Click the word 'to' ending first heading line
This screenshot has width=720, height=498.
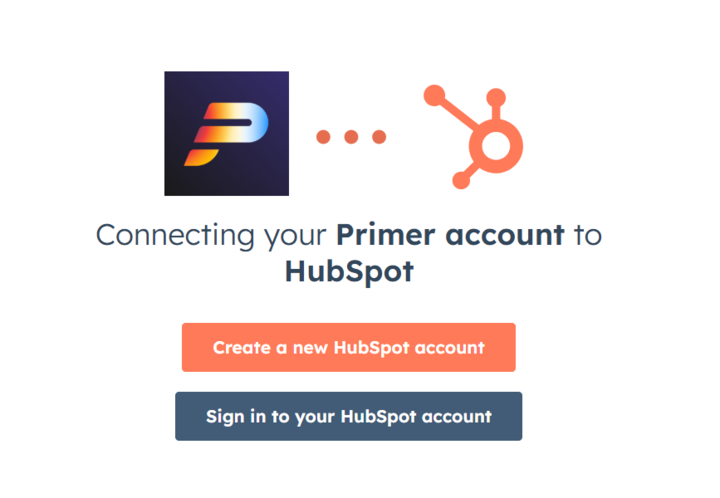coord(588,235)
